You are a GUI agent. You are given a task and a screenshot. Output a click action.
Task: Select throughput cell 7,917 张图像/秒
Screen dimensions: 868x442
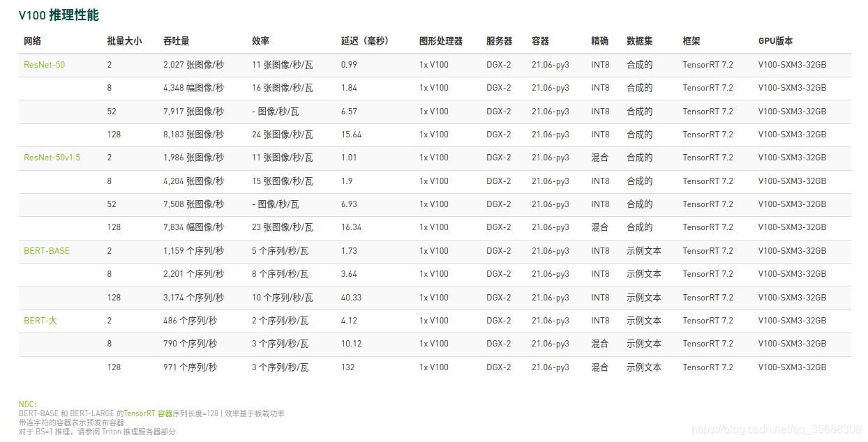193,112
